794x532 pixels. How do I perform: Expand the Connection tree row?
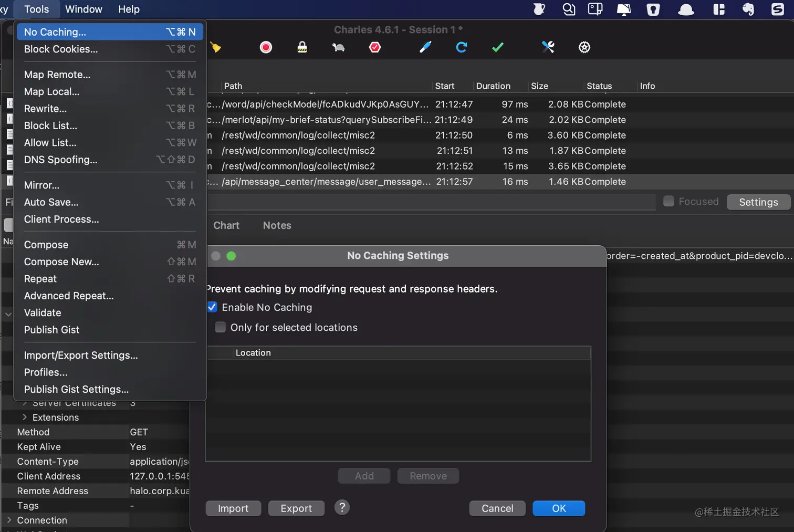[9, 520]
